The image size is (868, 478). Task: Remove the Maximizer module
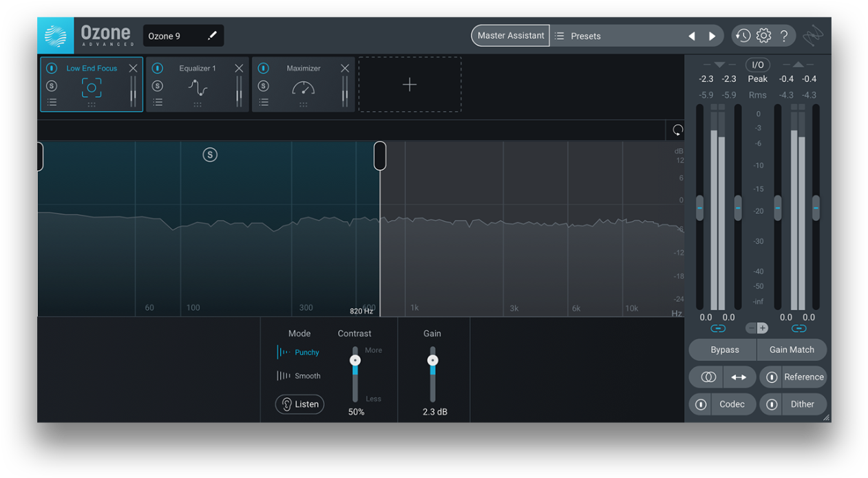(x=345, y=68)
